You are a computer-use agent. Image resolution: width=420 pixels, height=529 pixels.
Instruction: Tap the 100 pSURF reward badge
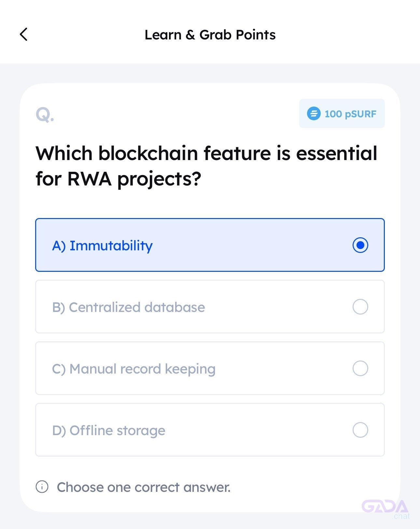coord(342,113)
